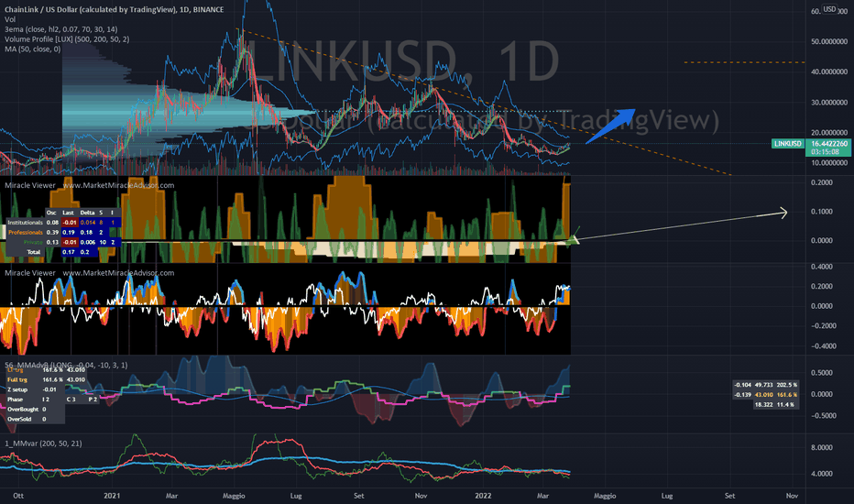The image size is (854, 504).
Task: Select the Professionals row label
Action: pyautogui.click(x=26, y=232)
